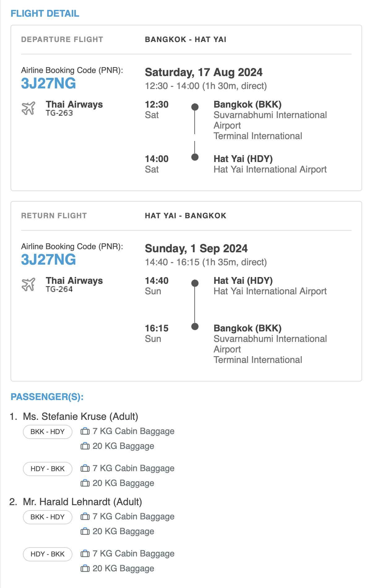372x588 pixels.
Task: Click the return flight PNR code 3J27NG
Action: 49,260
